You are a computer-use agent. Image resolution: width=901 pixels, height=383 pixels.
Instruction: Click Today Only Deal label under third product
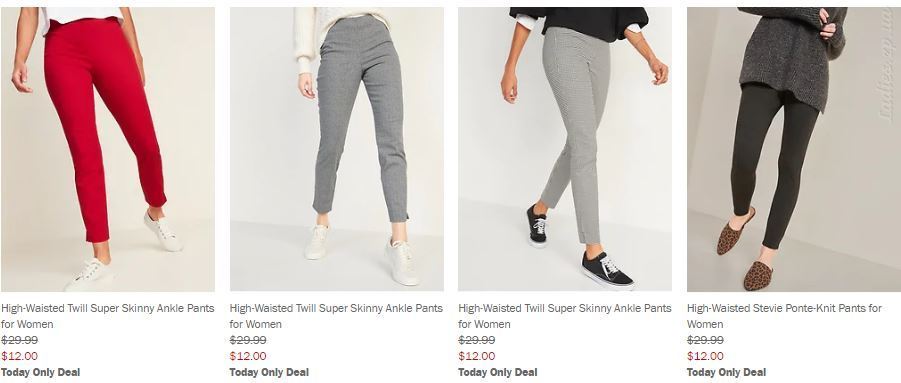[498, 372]
